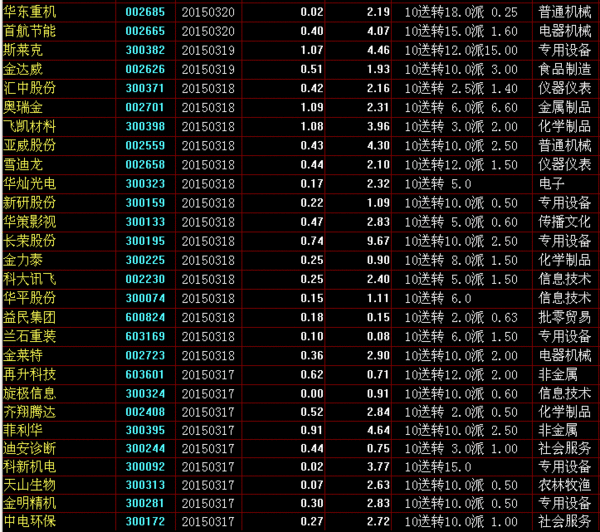The width and height of the screenshot is (600, 532).
Task: Select the 亚威股份 row name
Action: [x=30, y=145]
